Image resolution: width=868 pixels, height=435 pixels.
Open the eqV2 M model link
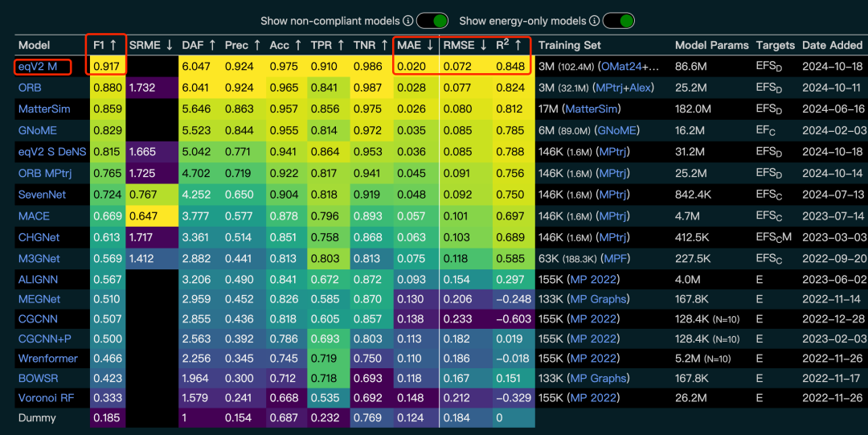coord(37,66)
